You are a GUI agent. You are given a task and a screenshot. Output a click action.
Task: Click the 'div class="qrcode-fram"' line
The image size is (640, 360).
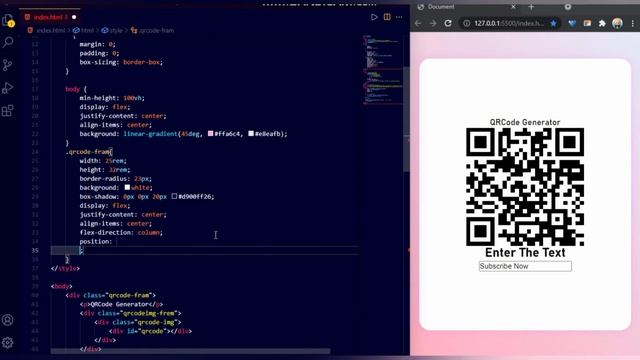[x=111, y=295]
